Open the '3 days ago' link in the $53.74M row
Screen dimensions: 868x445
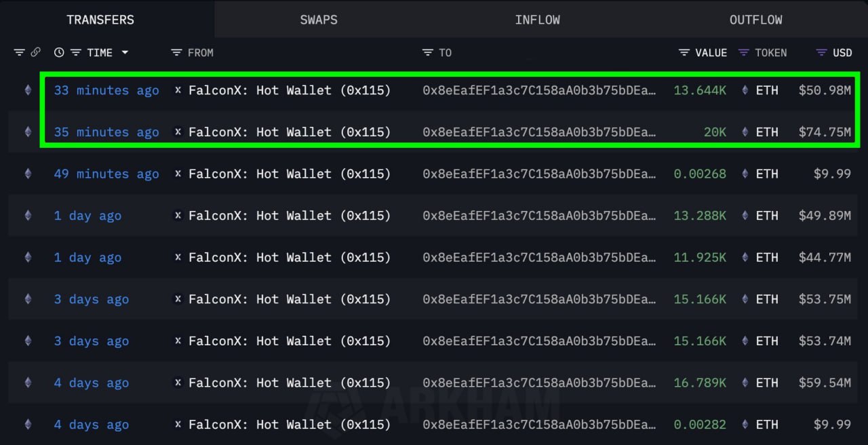click(x=91, y=341)
